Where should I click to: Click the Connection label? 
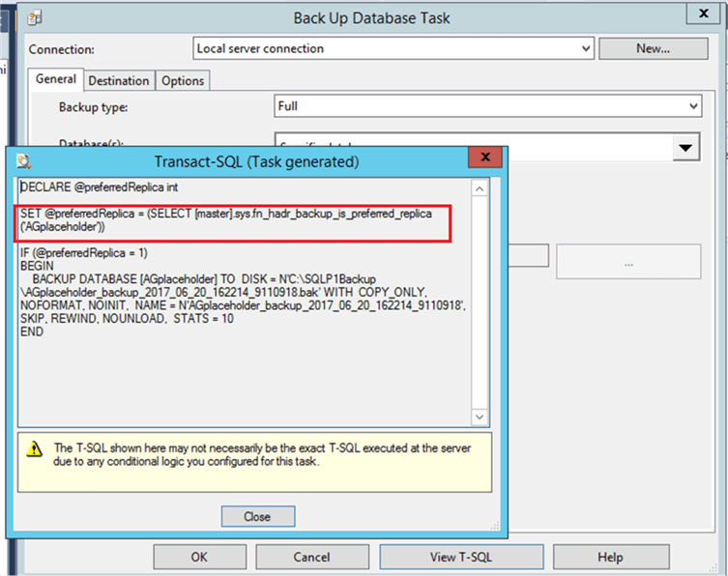coord(61,49)
